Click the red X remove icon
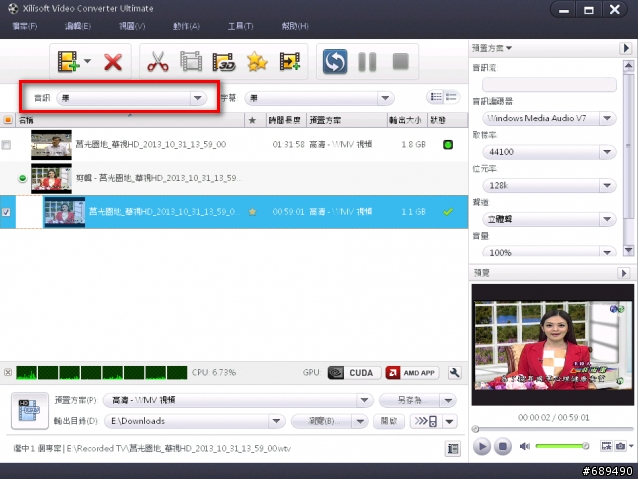 pos(113,62)
